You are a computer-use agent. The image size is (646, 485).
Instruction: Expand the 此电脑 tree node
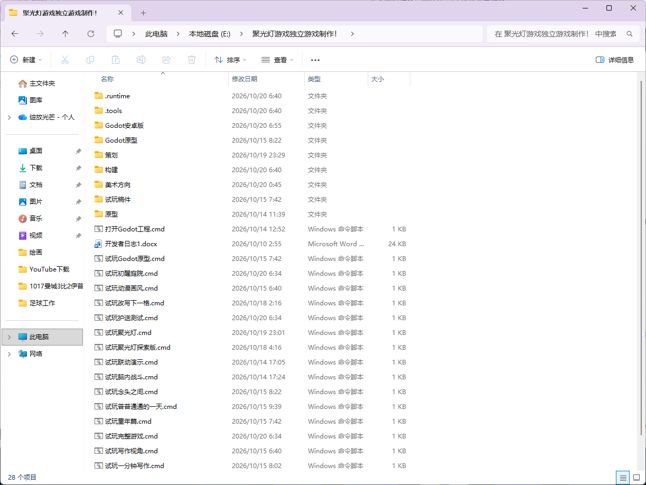pos(9,337)
